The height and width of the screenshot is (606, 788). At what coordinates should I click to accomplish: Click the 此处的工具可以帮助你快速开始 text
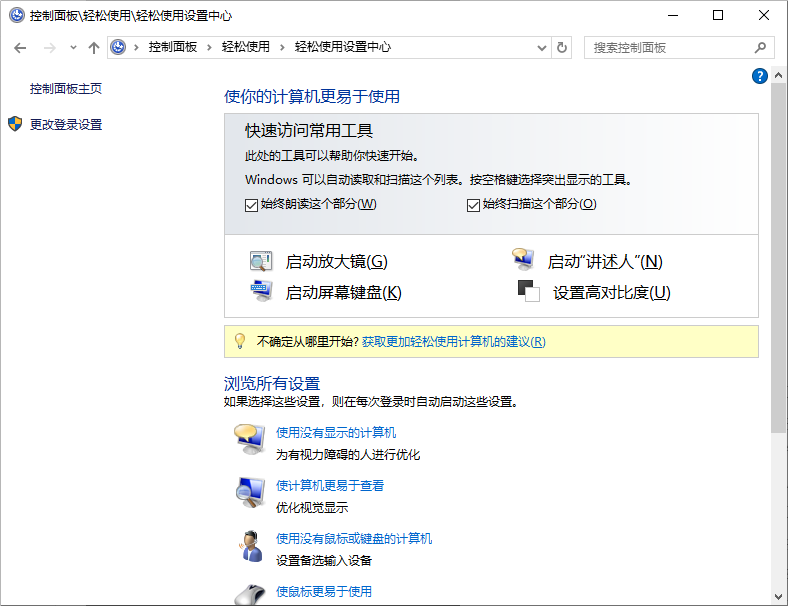coord(332,156)
